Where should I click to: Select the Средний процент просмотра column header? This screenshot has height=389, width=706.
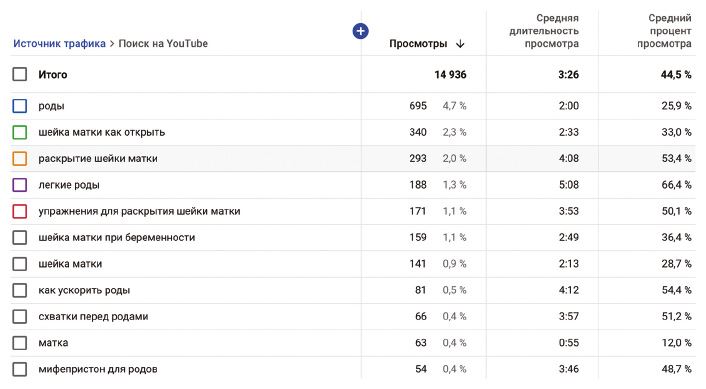664,31
